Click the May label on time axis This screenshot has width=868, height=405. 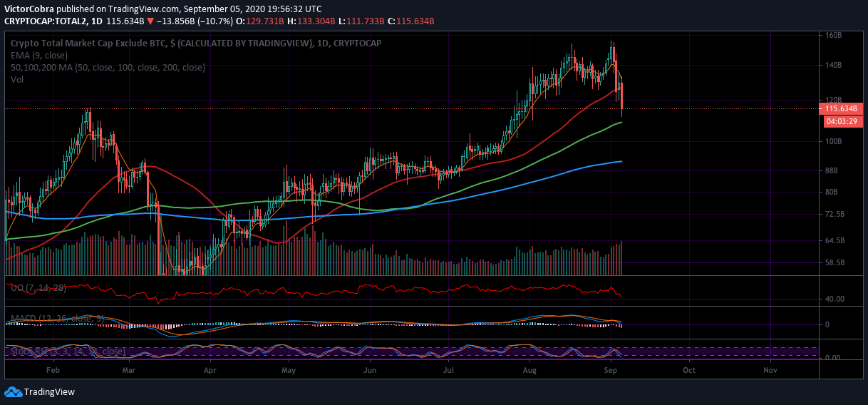point(289,371)
